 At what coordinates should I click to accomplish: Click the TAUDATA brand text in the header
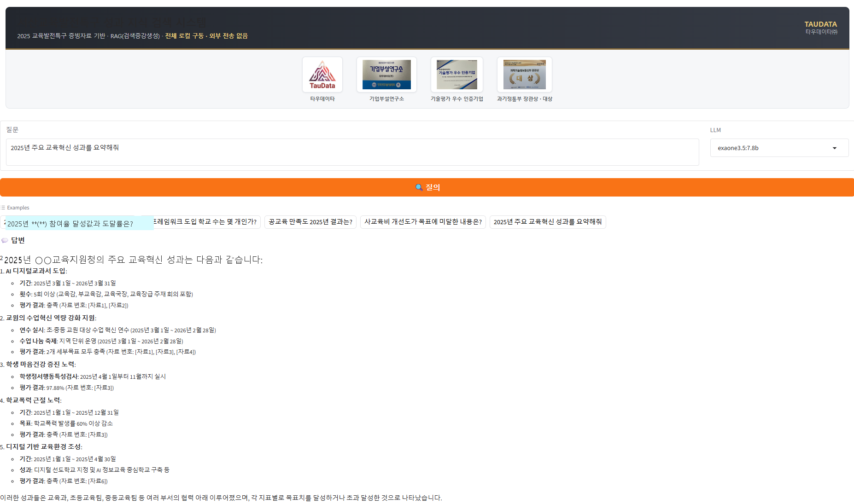point(820,24)
